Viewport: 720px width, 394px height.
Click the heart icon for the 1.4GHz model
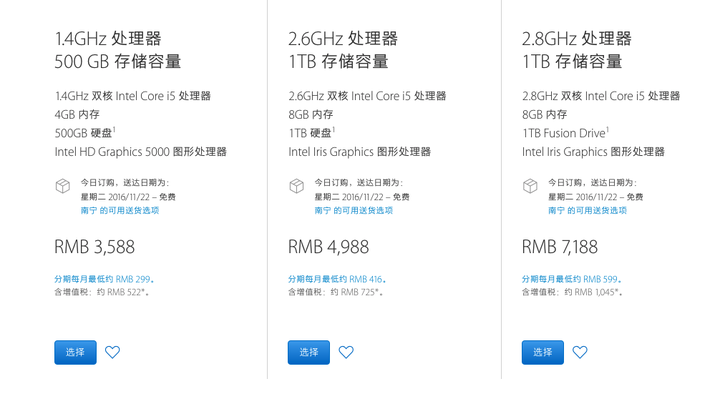click(x=112, y=352)
